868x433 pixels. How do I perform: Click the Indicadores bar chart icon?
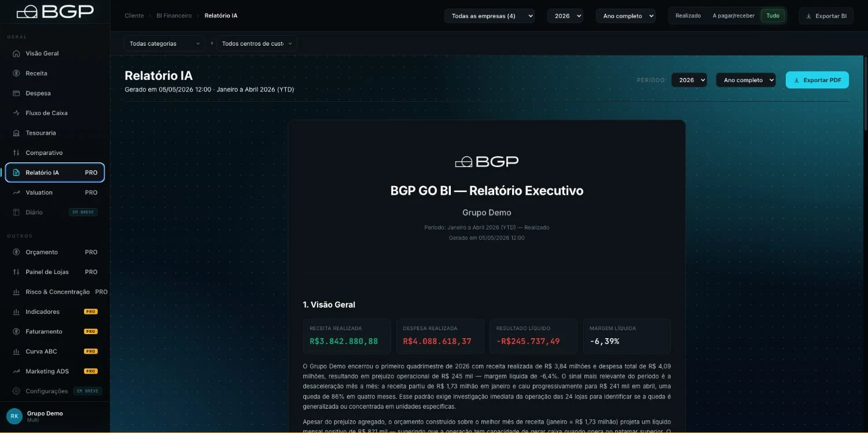(x=16, y=312)
